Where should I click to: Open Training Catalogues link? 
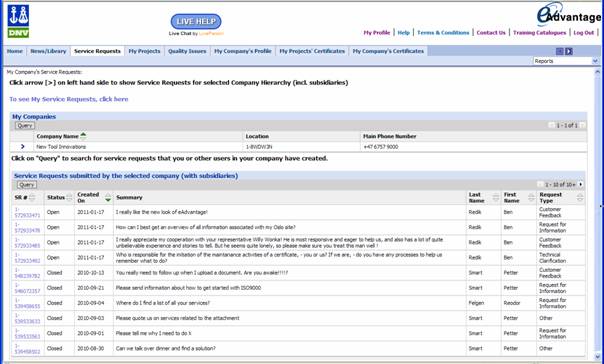pyautogui.click(x=539, y=33)
